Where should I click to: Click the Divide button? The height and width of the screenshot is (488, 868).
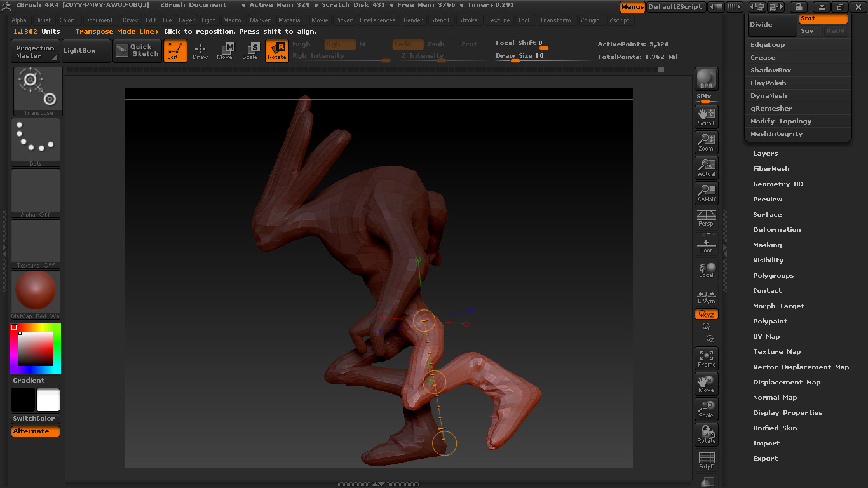(x=771, y=25)
